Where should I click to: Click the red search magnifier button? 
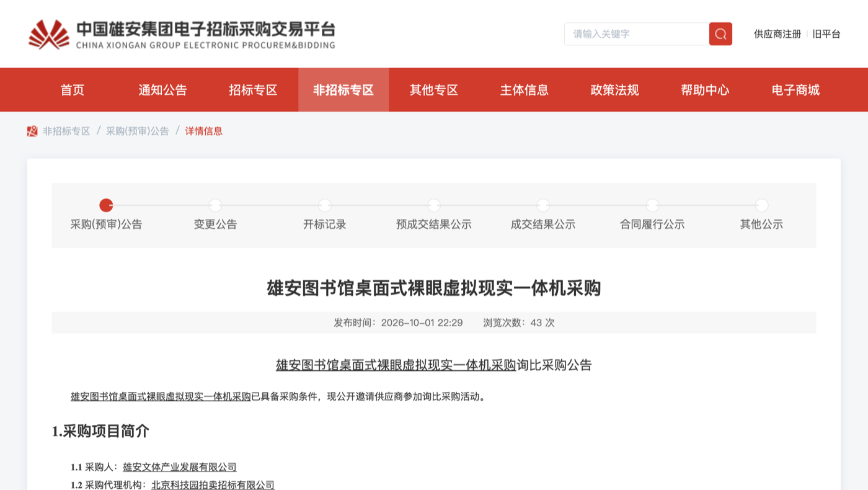(x=720, y=34)
